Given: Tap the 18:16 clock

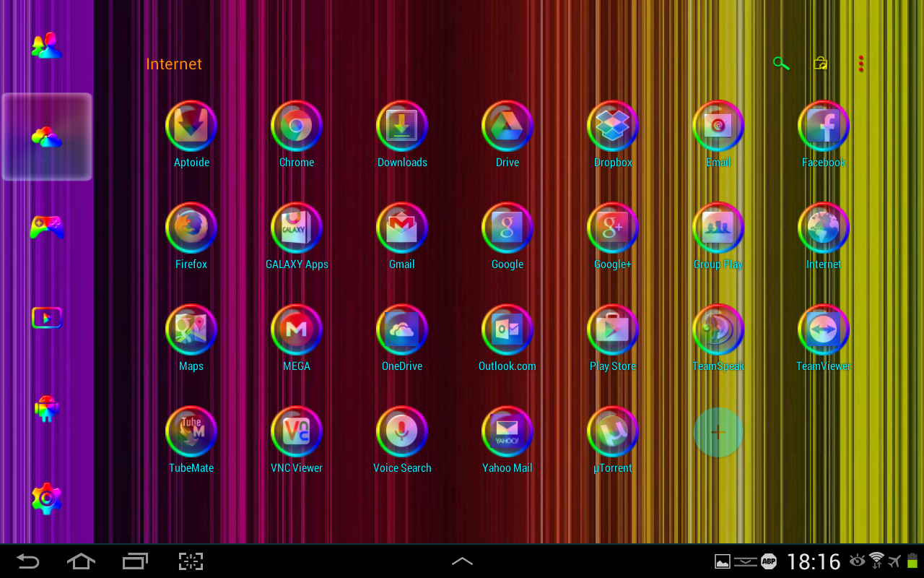Looking at the screenshot, I should [814, 561].
